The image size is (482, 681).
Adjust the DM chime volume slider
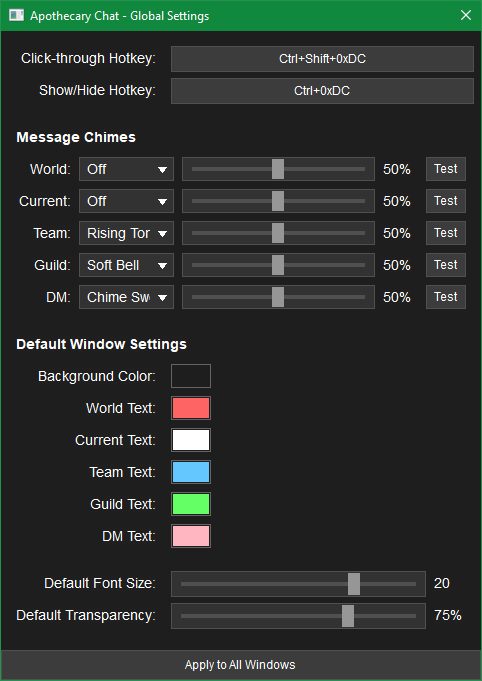coord(278,297)
